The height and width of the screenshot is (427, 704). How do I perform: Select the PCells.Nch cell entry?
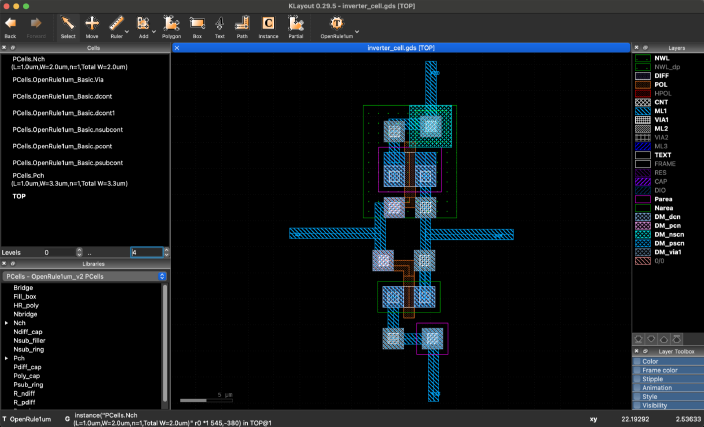(x=69, y=63)
